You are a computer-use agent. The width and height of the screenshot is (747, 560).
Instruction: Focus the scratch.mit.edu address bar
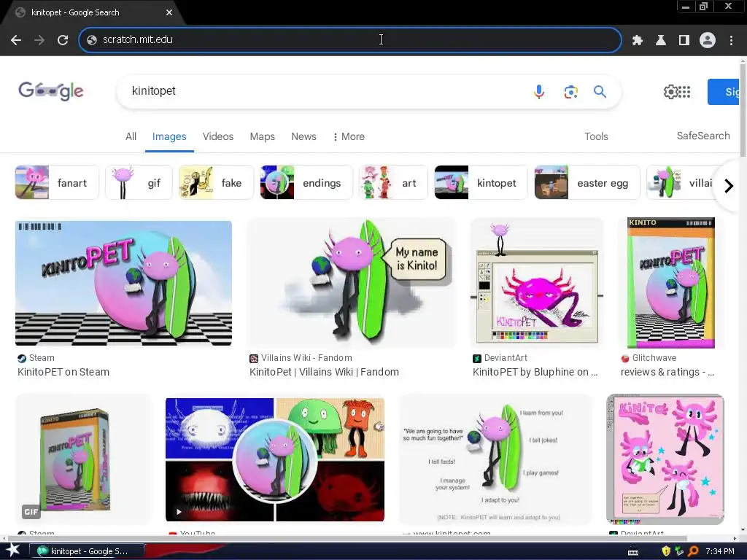click(350, 40)
